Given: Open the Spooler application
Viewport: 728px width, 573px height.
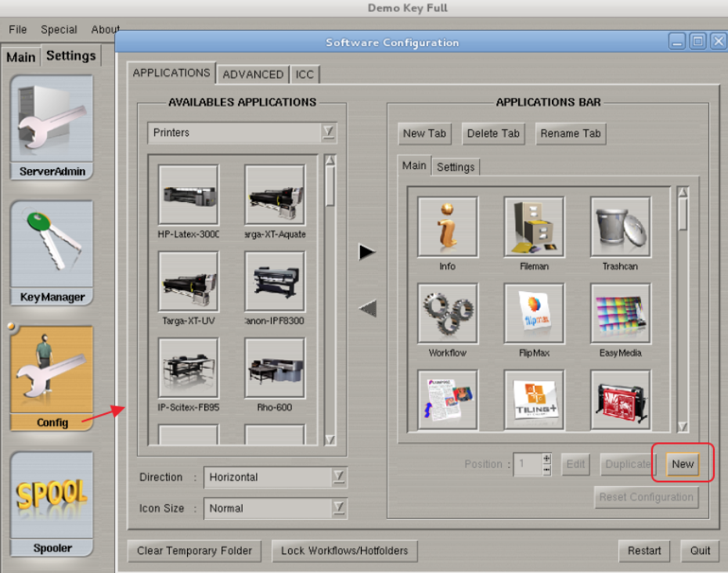Looking at the screenshot, I should [x=52, y=501].
